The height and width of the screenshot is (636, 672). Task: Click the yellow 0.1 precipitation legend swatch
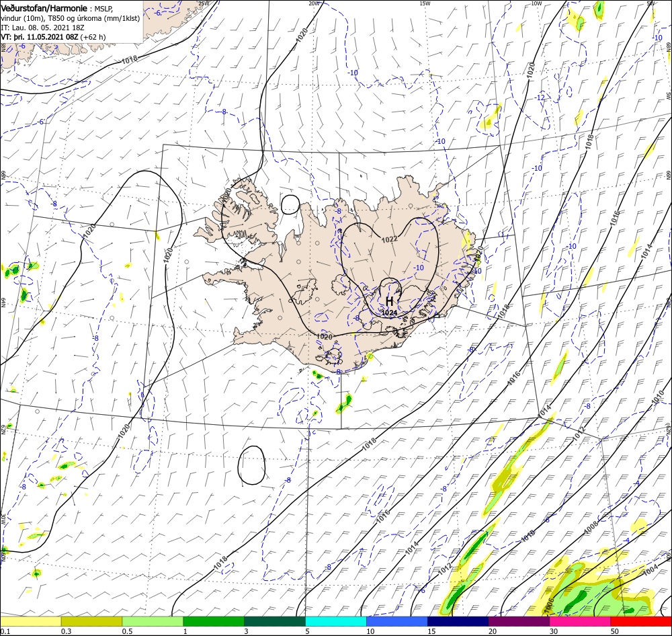coord(30,621)
